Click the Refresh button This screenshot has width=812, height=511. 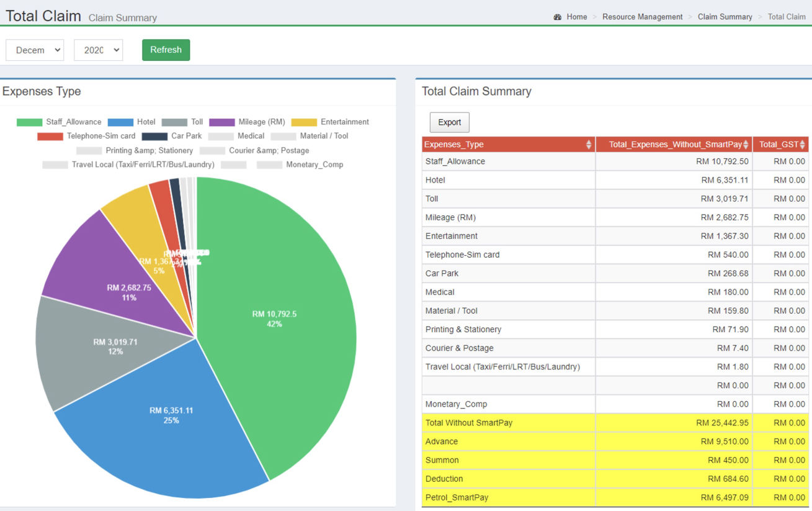tap(166, 50)
